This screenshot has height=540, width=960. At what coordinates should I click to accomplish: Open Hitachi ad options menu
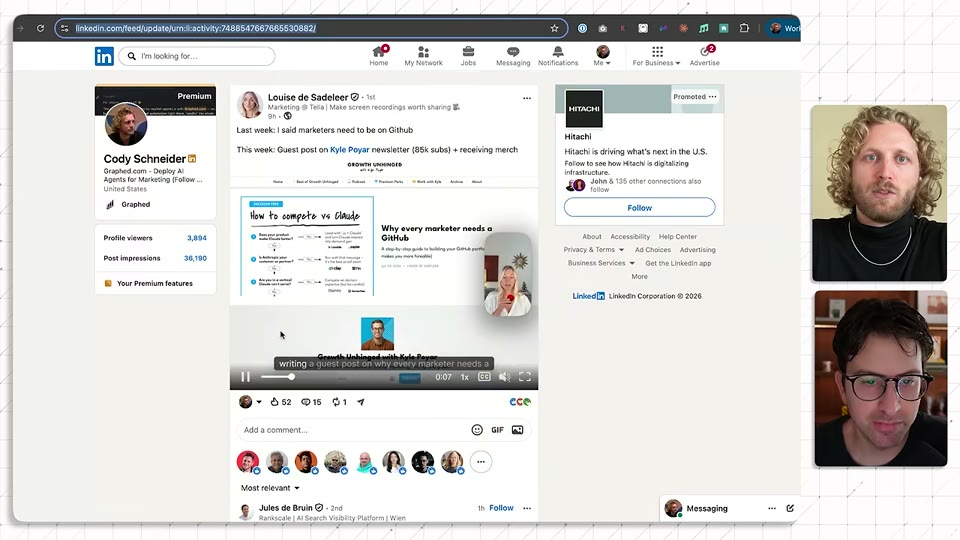coord(712,97)
